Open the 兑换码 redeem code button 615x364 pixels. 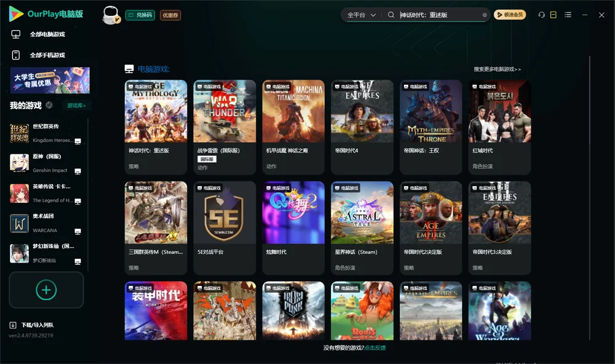coord(140,15)
